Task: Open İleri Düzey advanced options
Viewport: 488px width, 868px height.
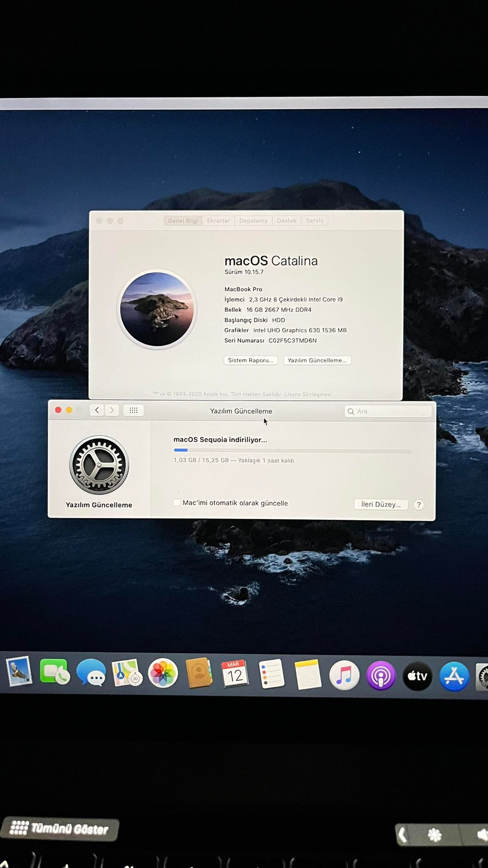Action: [x=381, y=504]
